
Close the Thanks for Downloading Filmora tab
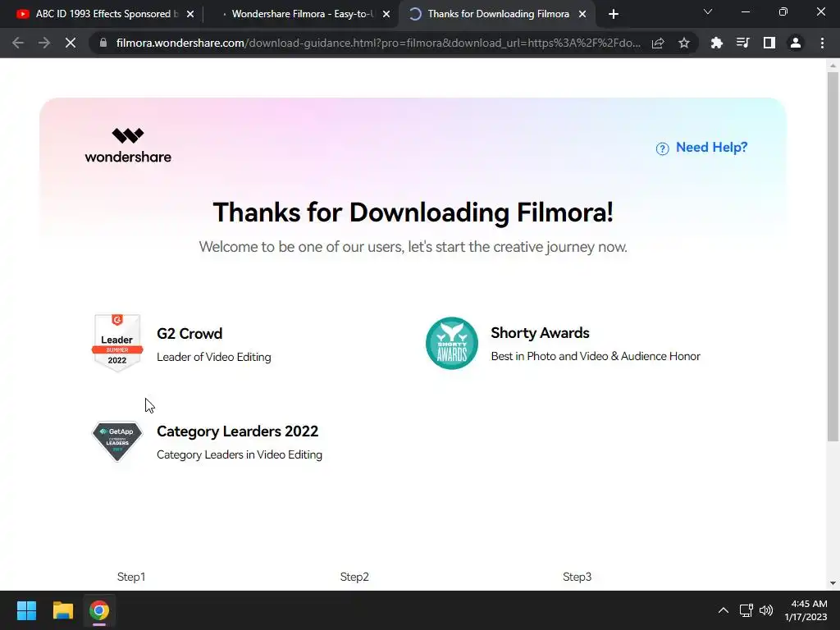coord(582,15)
